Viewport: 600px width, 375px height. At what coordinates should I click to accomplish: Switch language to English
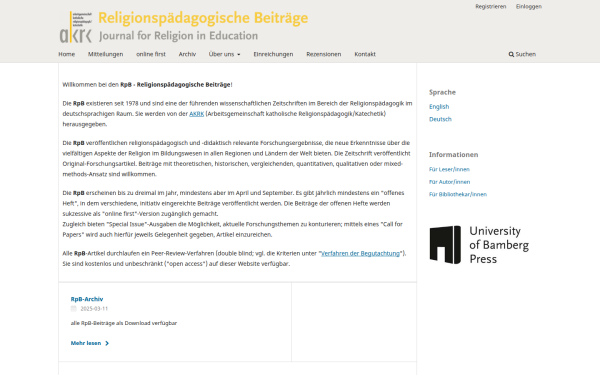click(439, 107)
